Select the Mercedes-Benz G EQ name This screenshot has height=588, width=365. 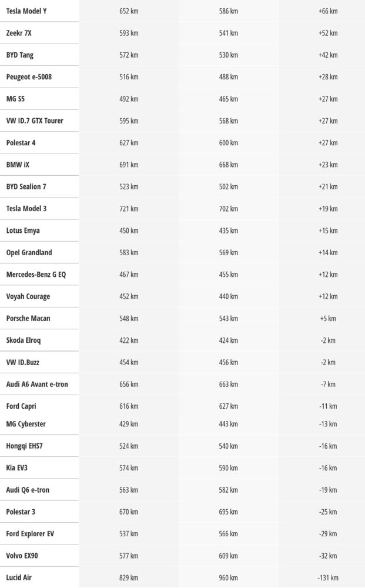[36, 275]
